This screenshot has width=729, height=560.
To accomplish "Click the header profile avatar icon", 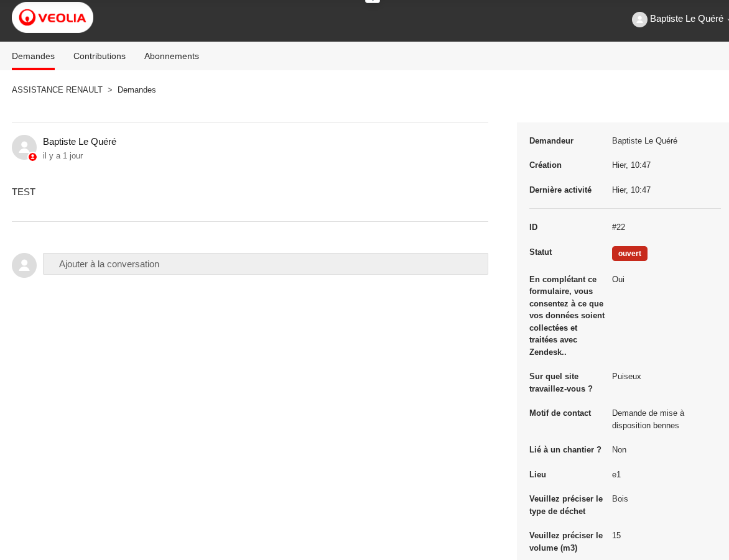I will pos(639,19).
